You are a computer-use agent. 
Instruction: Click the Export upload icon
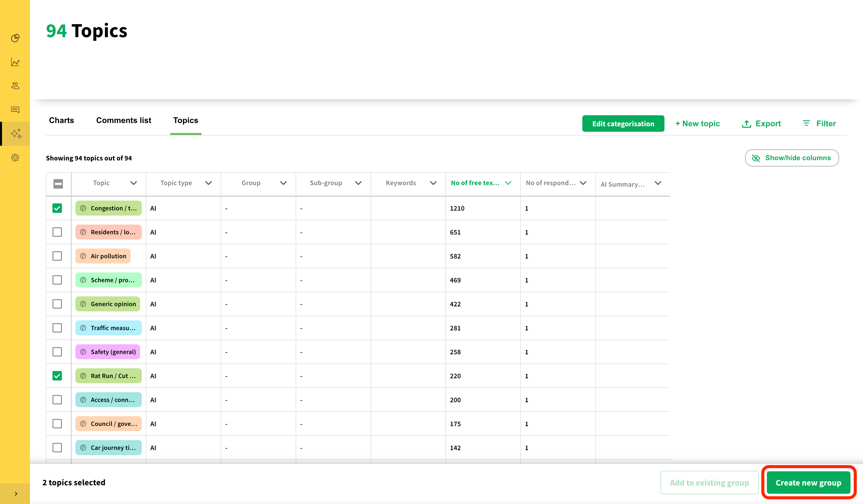(x=746, y=124)
